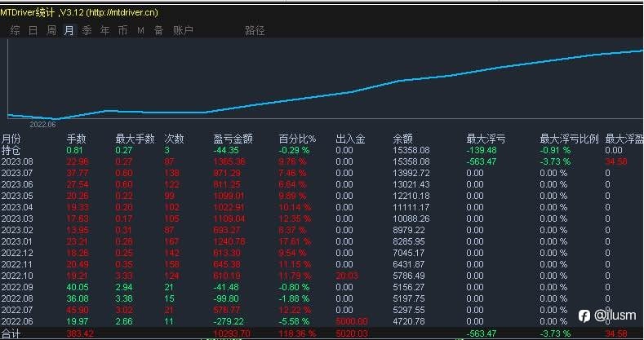
Task: Open the 账户 account tab
Action: click(183, 30)
